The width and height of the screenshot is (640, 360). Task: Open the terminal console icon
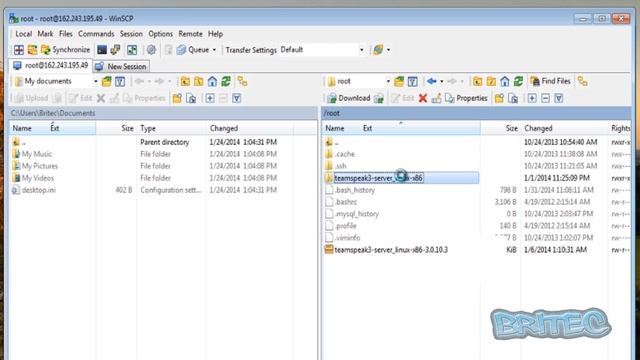102,50
